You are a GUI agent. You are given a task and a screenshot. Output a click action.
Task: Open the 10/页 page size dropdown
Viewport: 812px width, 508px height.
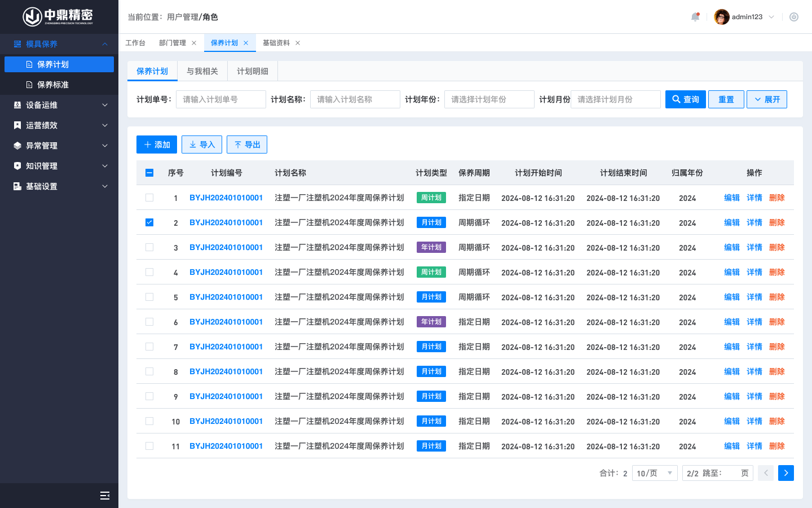pos(654,473)
